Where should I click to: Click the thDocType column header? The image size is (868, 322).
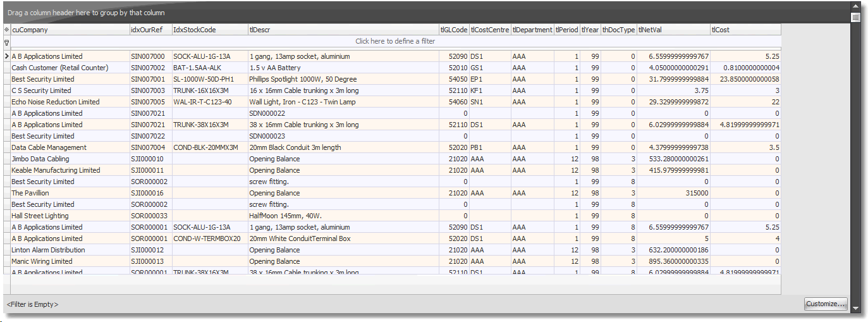point(619,30)
